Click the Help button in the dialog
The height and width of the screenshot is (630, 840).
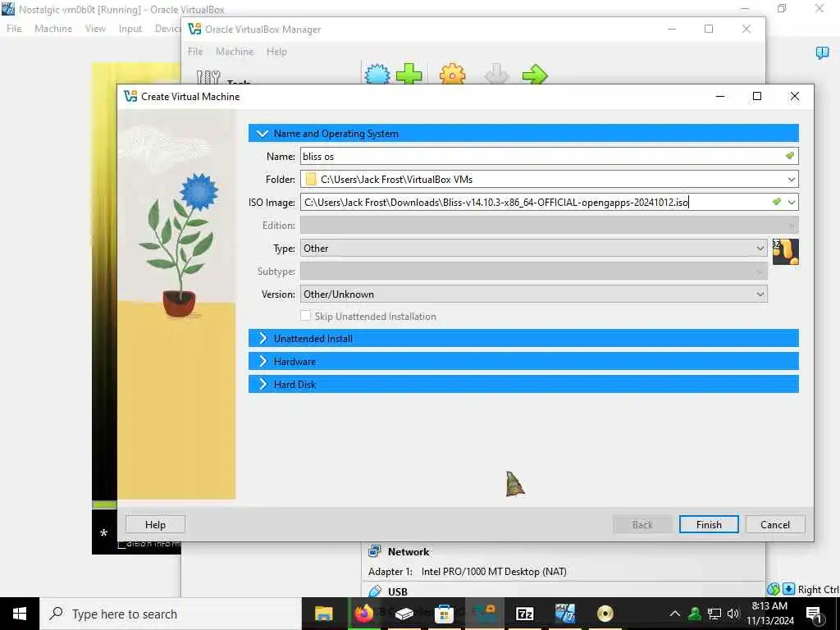155,524
